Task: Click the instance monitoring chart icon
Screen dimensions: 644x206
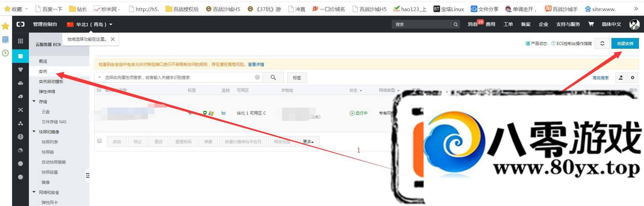Action: tap(224, 113)
